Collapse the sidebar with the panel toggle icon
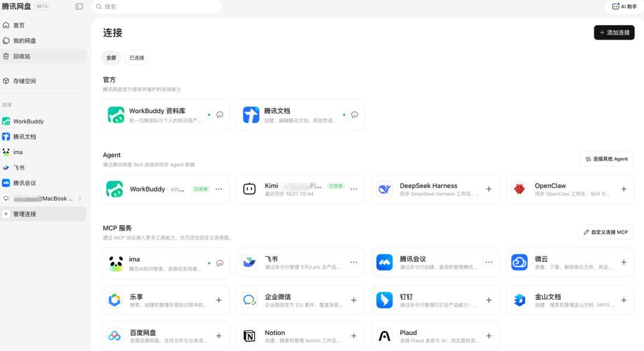644x351 pixels. [79, 7]
